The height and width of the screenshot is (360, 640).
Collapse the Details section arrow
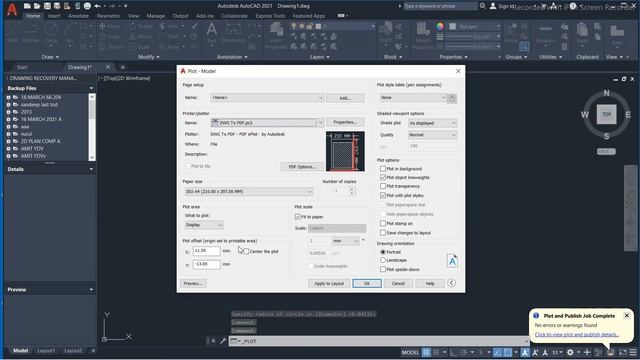(x=91, y=169)
